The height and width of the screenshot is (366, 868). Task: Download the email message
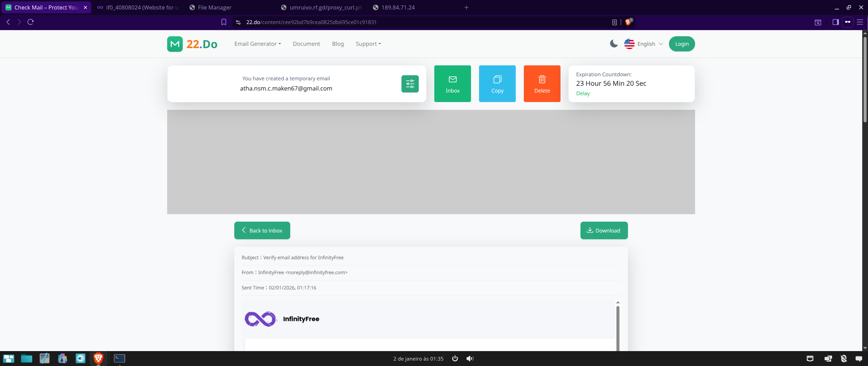click(604, 230)
